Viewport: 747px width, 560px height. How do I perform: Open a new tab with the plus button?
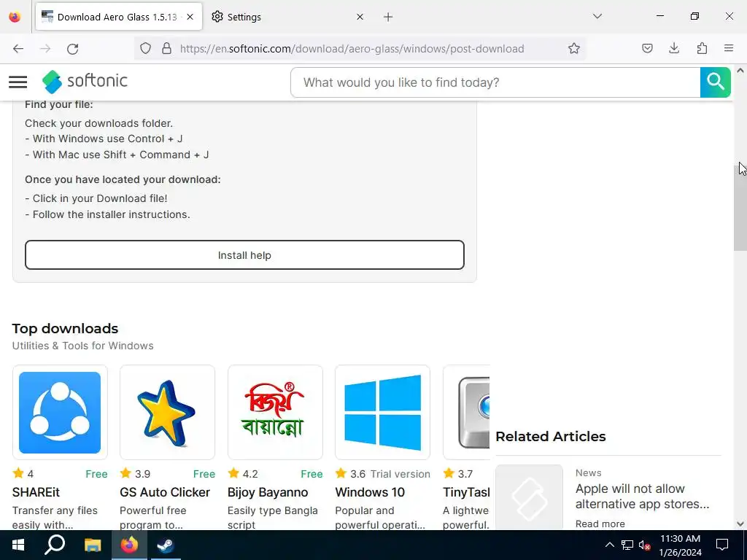tap(388, 17)
